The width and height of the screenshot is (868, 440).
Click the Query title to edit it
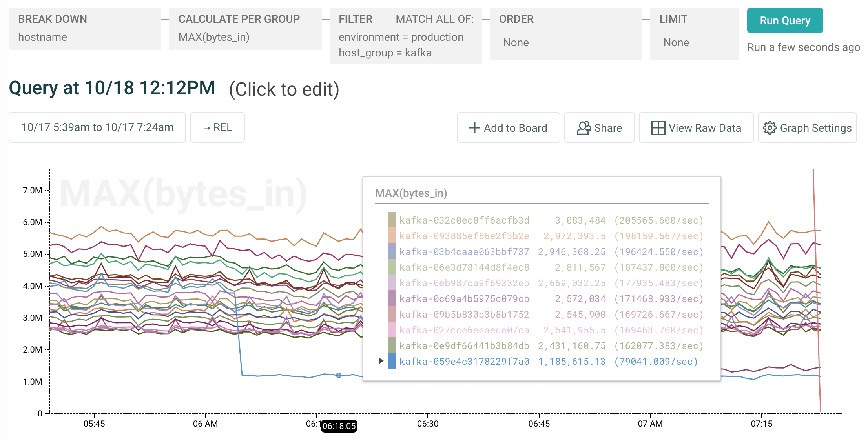(x=112, y=88)
